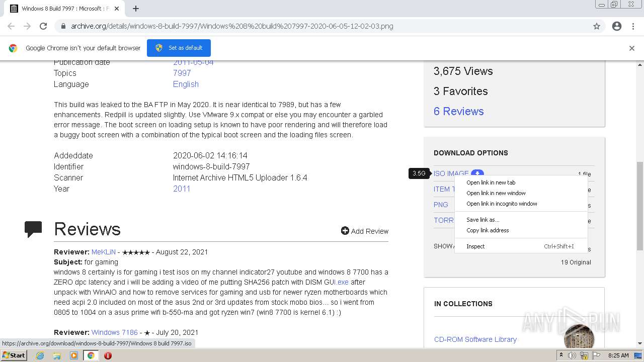
Task: Click the Set as default button
Action: click(x=179, y=48)
